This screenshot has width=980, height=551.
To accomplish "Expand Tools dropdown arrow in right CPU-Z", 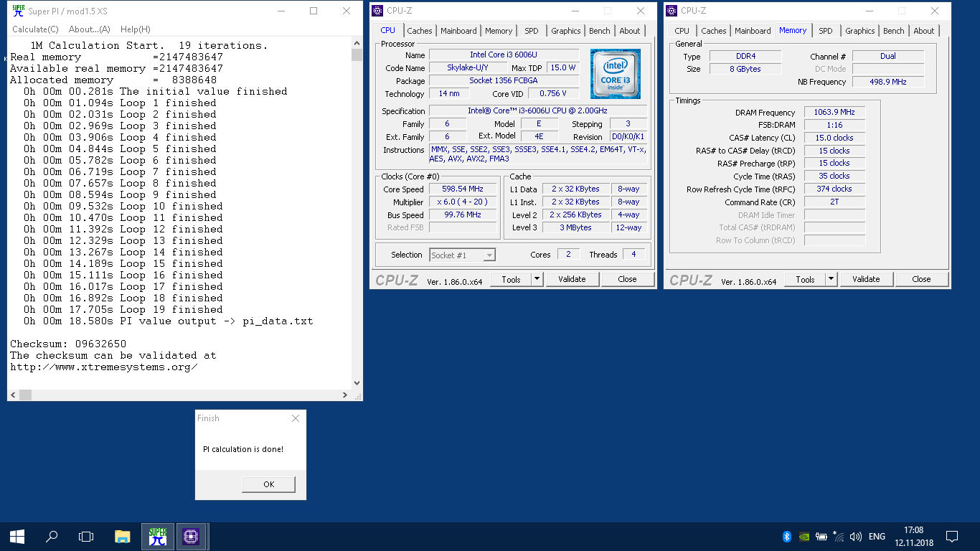I will [x=831, y=280].
